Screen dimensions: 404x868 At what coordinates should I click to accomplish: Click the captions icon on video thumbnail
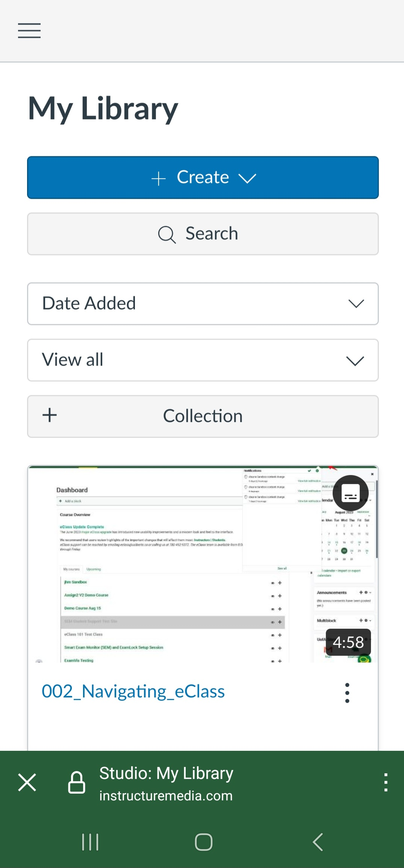[351, 493]
